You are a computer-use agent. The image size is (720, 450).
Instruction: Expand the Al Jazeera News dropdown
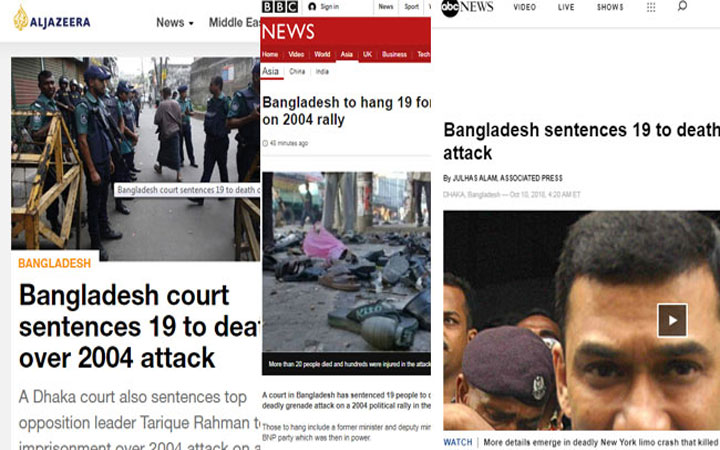pyautogui.click(x=175, y=22)
